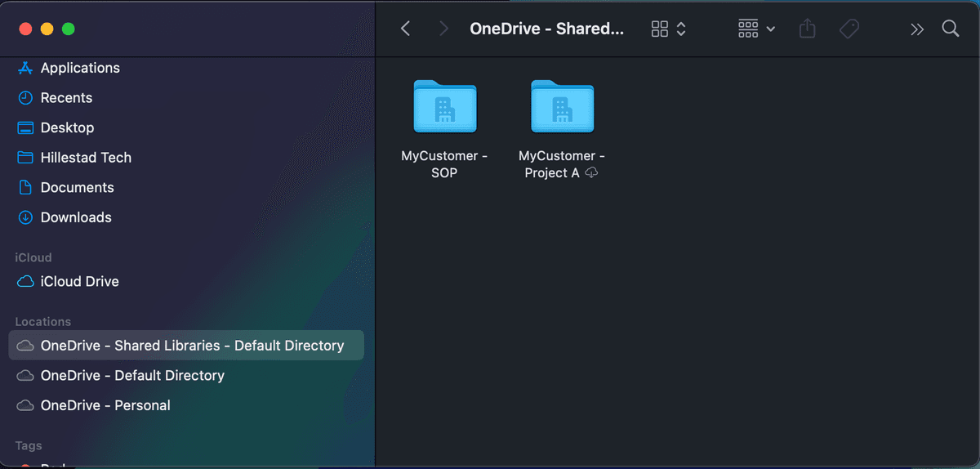This screenshot has height=469, width=980.
Task: Click the Edit Tags icon
Action: (x=849, y=29)
